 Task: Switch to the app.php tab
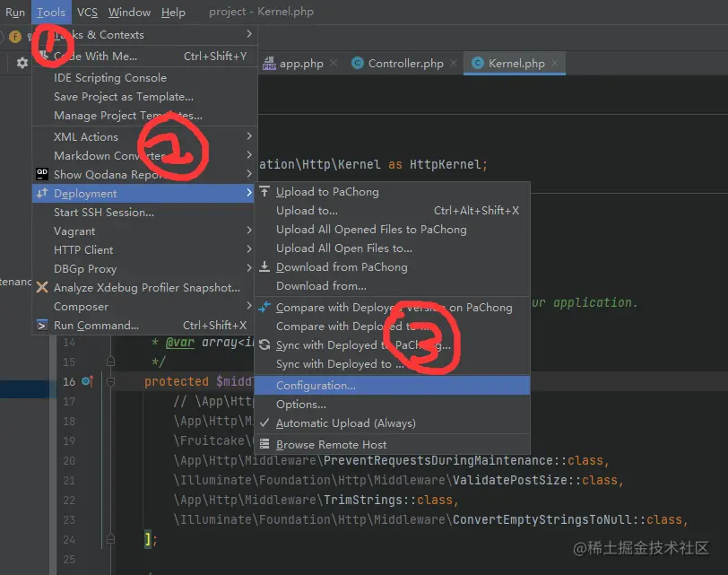pyautogui.click(x=301, y=63)
